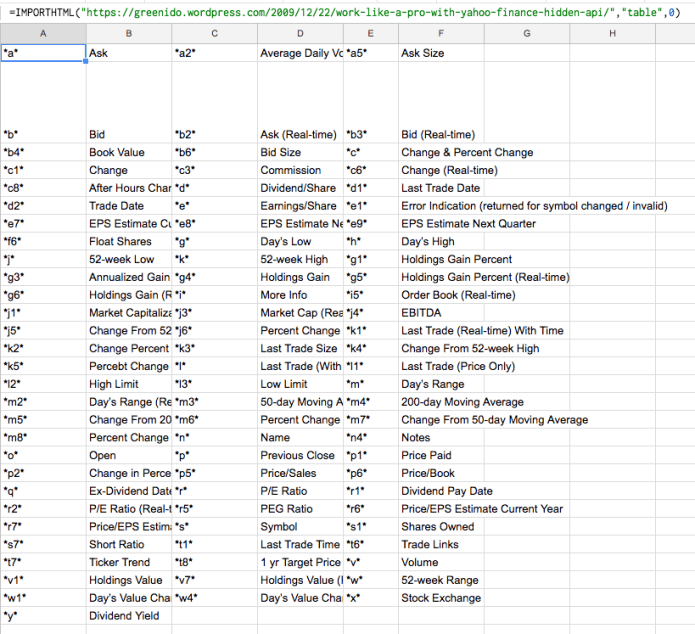The image size is (695, 634).
Task: Select column H header
Action: pos(613,33)
